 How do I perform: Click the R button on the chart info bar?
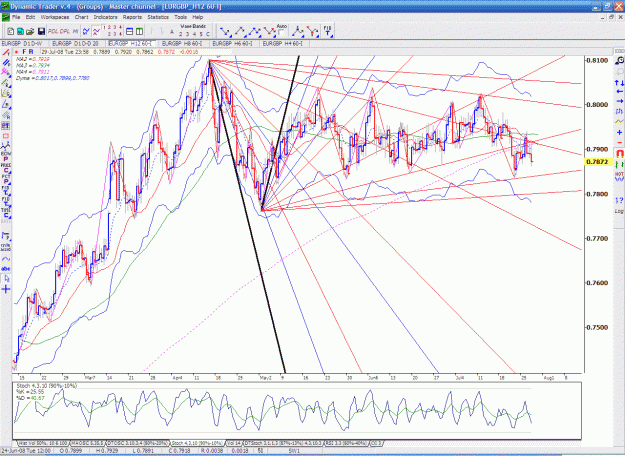coord(31,52)
